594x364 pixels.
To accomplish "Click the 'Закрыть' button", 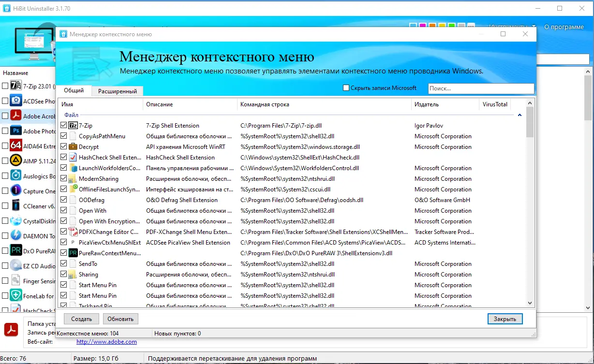I will pyautogui.click(x=505, y=319).
